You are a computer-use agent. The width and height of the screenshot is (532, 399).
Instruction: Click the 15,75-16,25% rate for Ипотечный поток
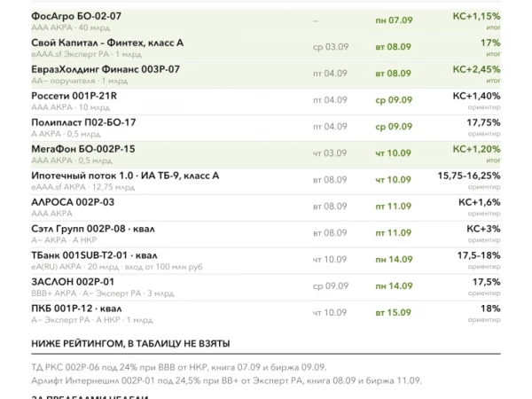[x=469, y=176]
